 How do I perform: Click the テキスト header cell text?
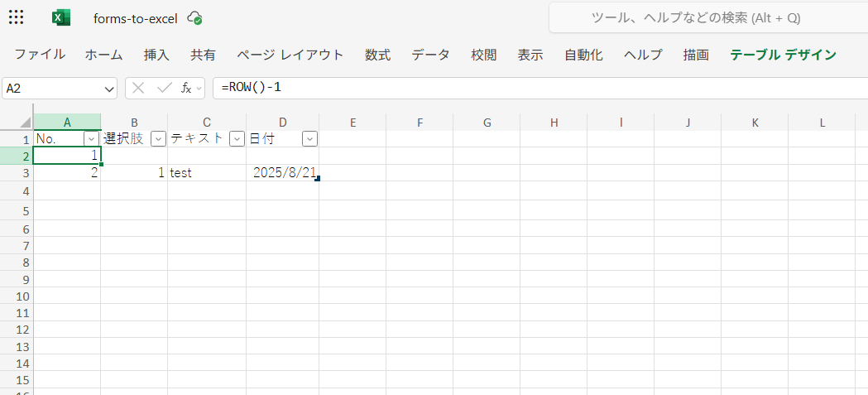point(197,139)
